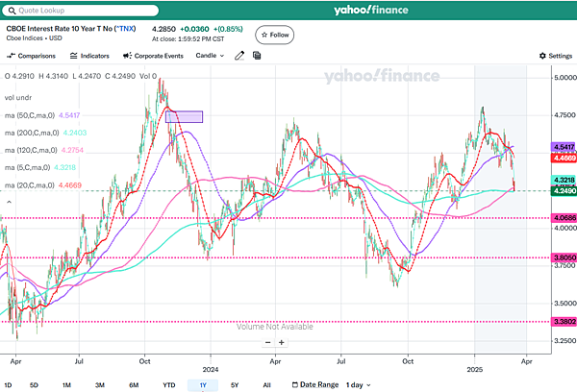The image size is (577, 392).
Task: Select the pencil drawing tool icon
Action: click(x=239, y=56)
